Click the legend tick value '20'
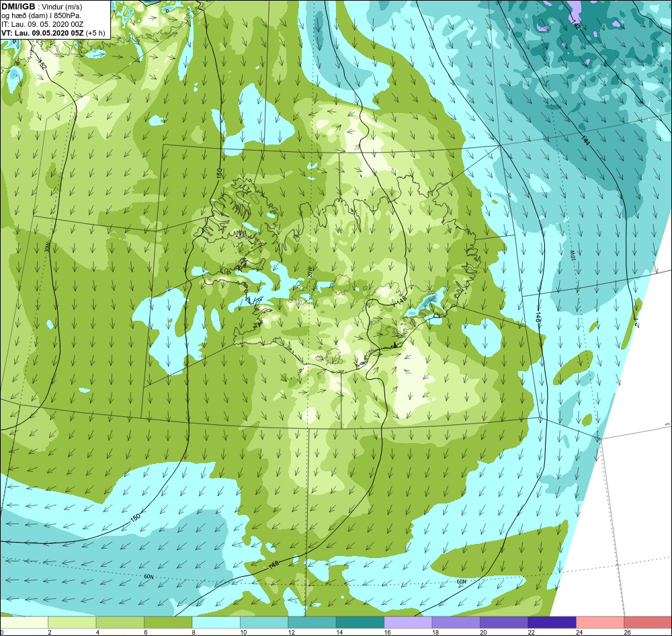The width and height of the screenshot is (672, 636). [x=483, y=632]
